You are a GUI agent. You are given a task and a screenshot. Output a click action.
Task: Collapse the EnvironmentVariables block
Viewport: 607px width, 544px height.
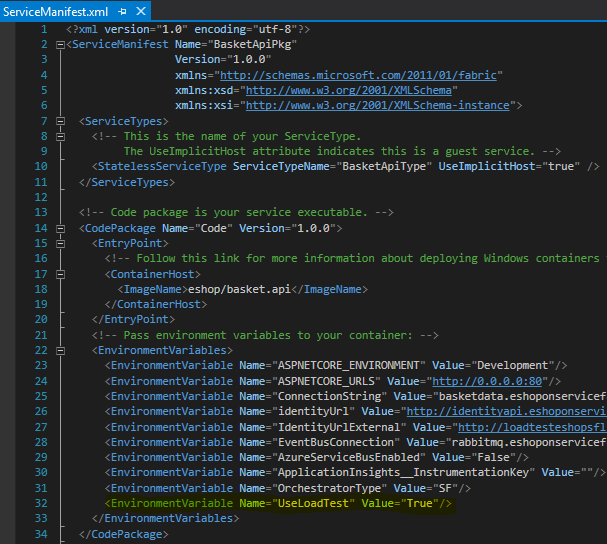click(59, 351)
